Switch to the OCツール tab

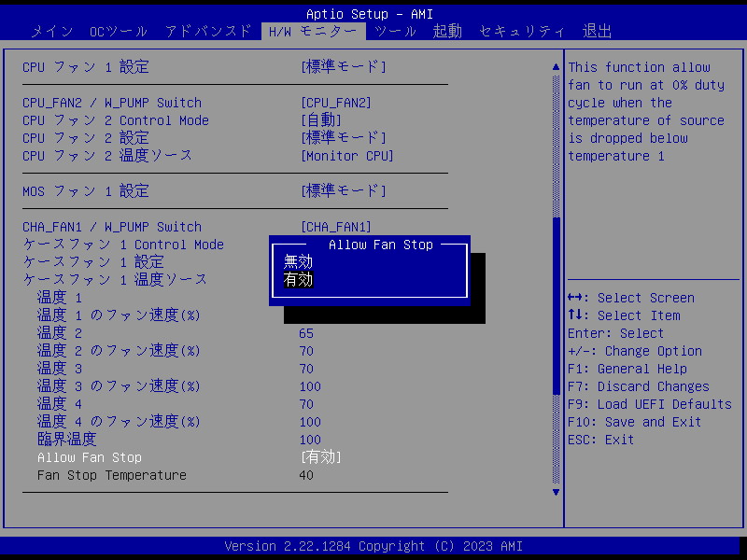coord(119,32)
